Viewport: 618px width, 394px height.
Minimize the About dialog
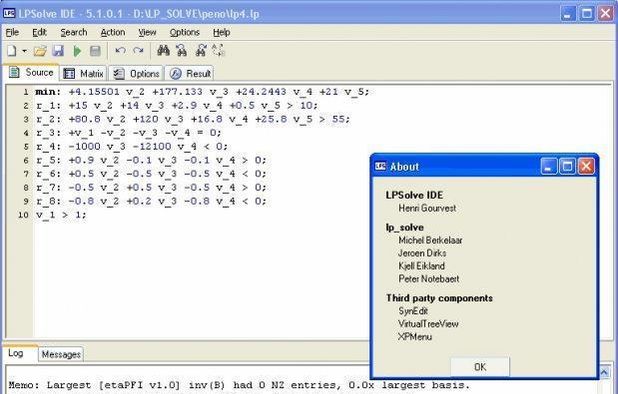click(x=548, y=166)
